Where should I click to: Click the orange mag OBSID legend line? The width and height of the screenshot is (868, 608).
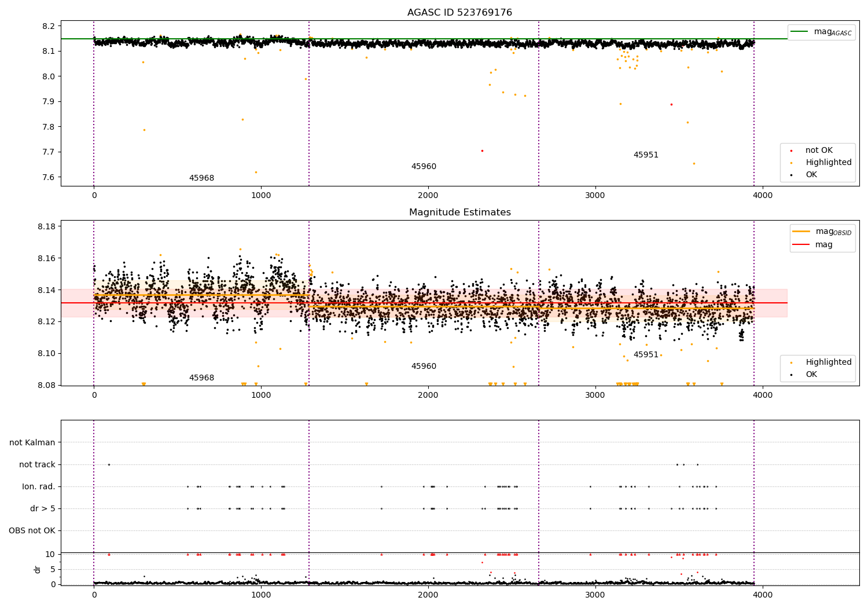pos(801,231)
